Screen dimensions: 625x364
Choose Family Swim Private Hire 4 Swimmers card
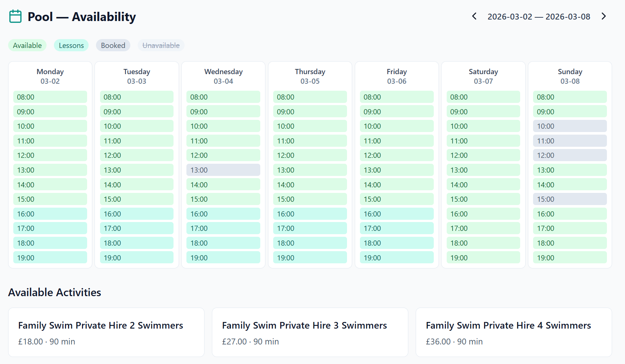click(514, 332)
